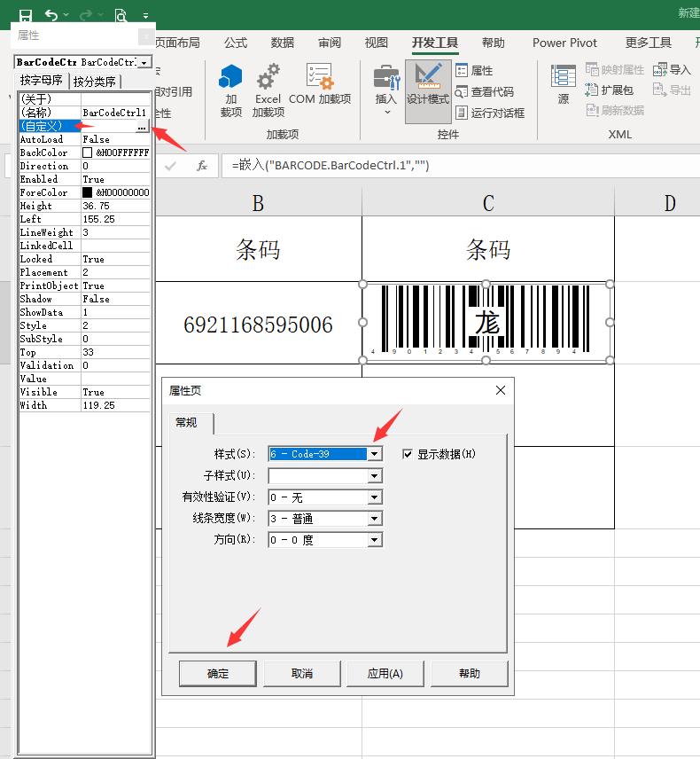
Task: Click the 应用(A) apply button
Action: point(385,673)
